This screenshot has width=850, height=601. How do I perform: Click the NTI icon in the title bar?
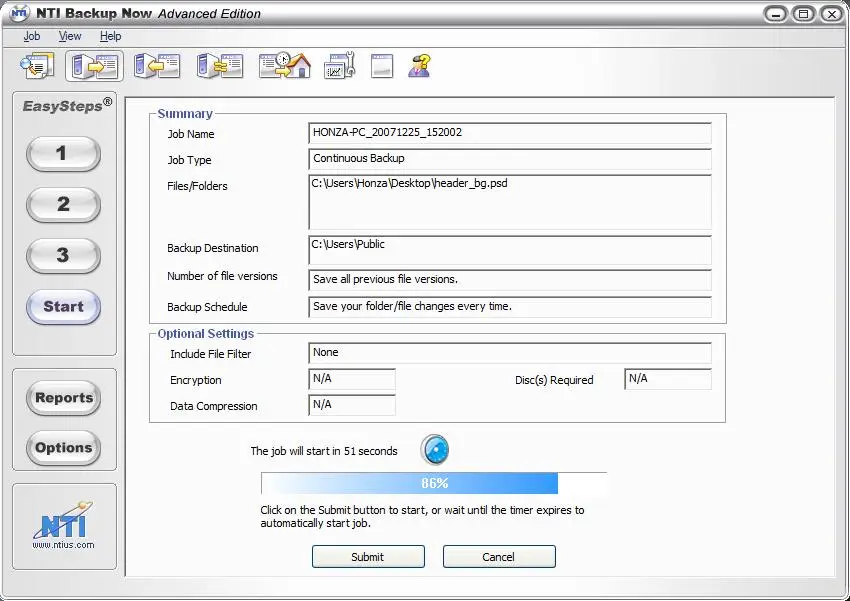(20, 13)
